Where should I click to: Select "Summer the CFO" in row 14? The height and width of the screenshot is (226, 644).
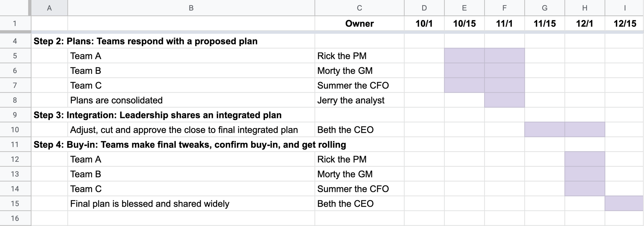(353, 189)
